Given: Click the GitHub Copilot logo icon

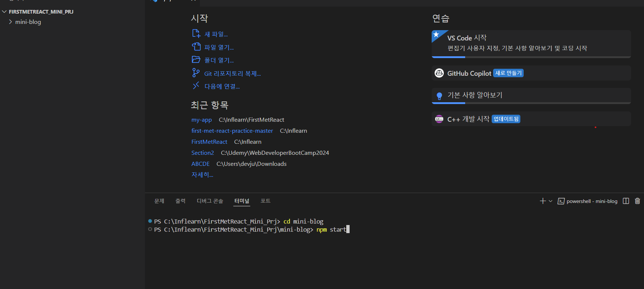Looking at the screenshot, I should click(x=439, y=73).
